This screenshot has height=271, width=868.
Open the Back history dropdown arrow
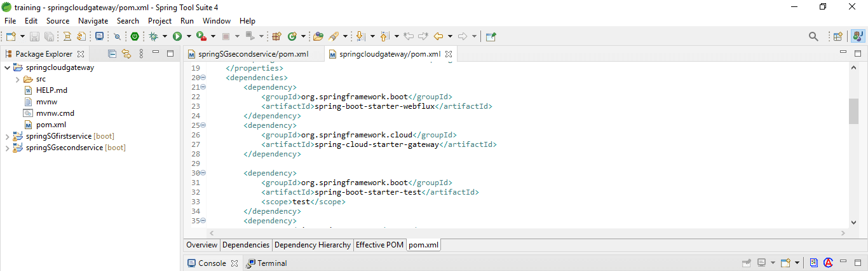pyautogui.click(x=450, y=36)
